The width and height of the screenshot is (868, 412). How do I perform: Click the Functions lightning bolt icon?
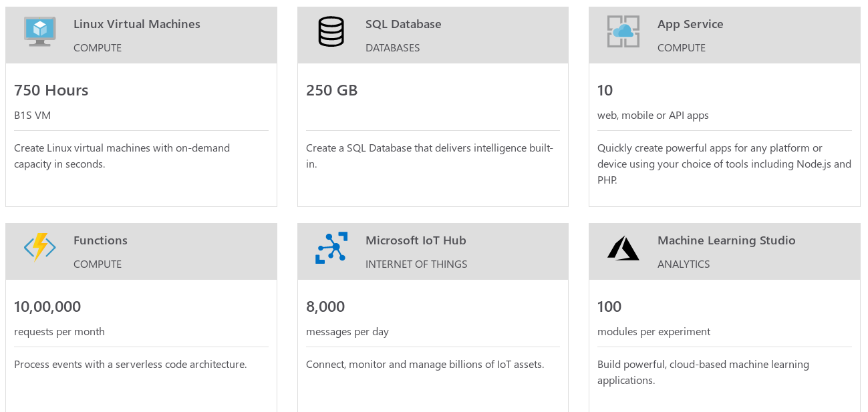(40, 248)
